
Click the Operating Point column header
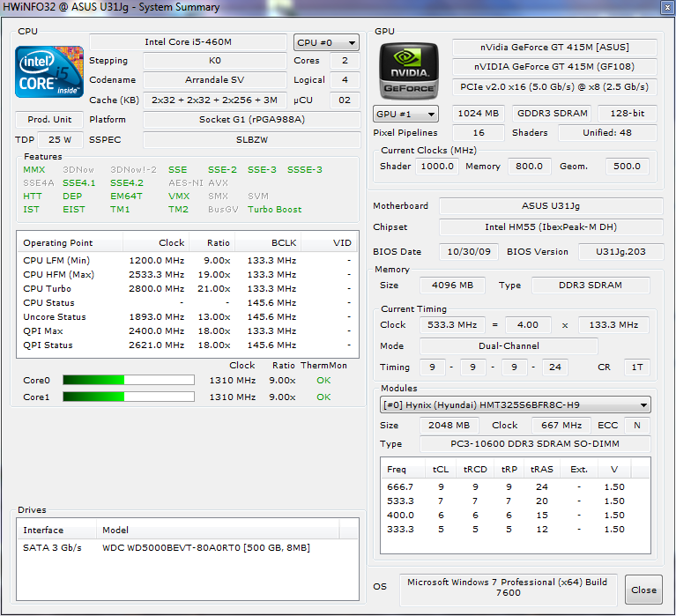(70, 242)
